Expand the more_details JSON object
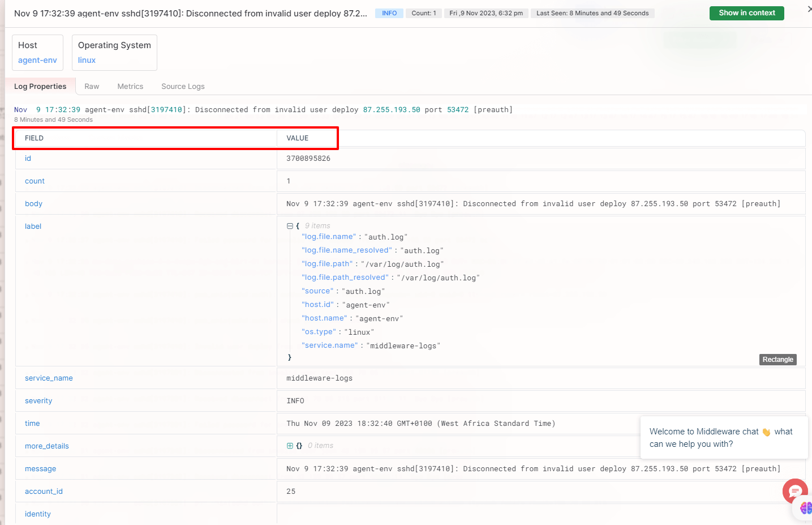 tap(289, 446)
